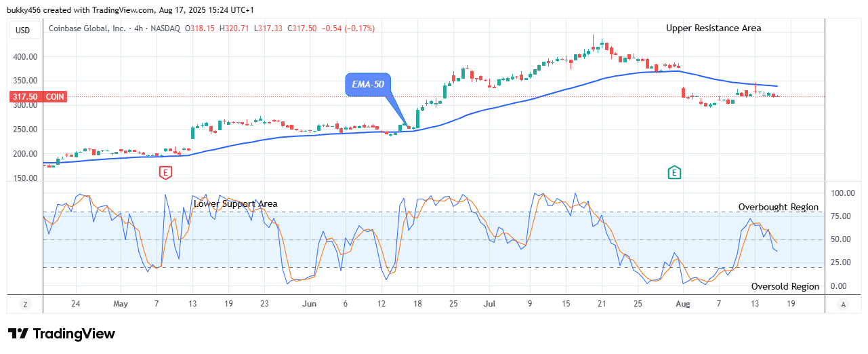Click the Lower Support Area text
This screenshot has width=868, height=354.
(x=235, y=203)
